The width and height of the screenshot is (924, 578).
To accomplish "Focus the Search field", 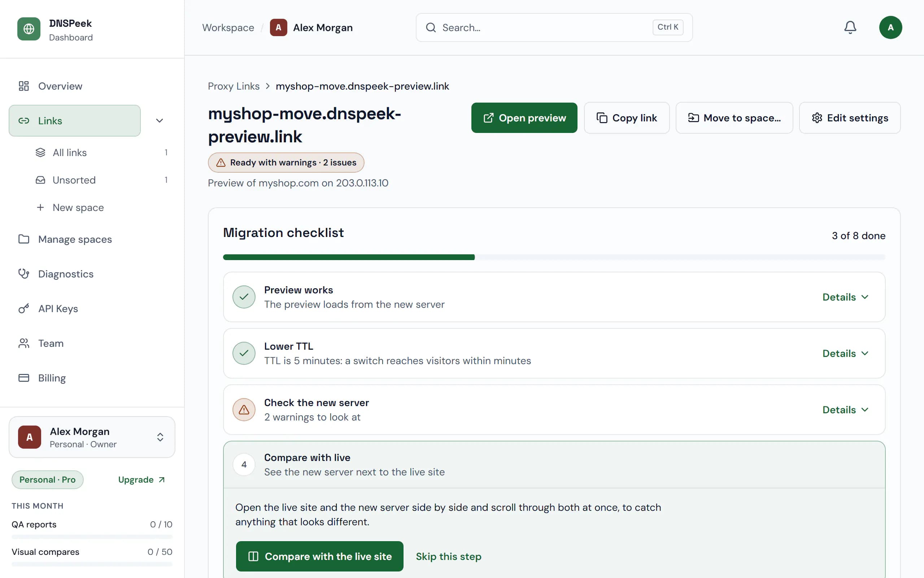I will click(x=554, y=27).
